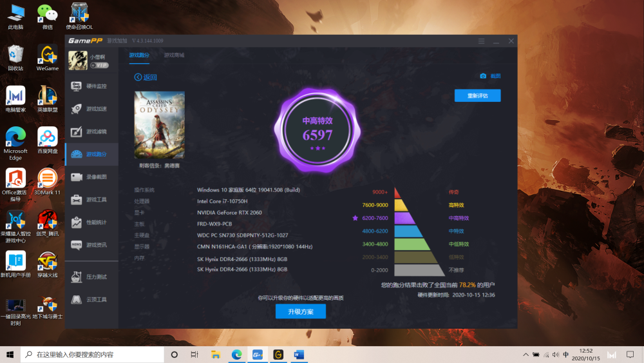Open 电脑管家 desktop icon
Screen dimensions: 644x363
pyautogui.click(x=15, y=99)
